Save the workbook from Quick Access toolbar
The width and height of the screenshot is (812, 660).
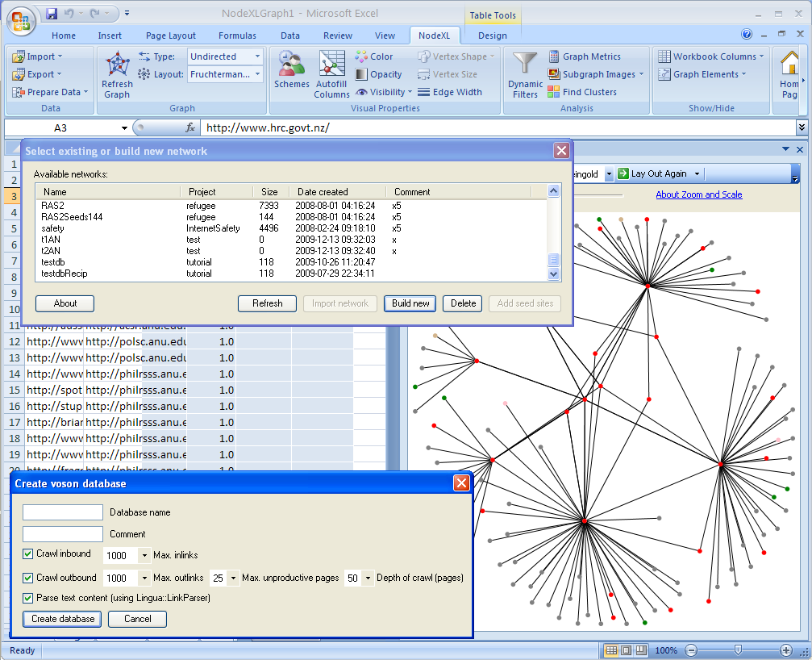click(x=52, y=14)
